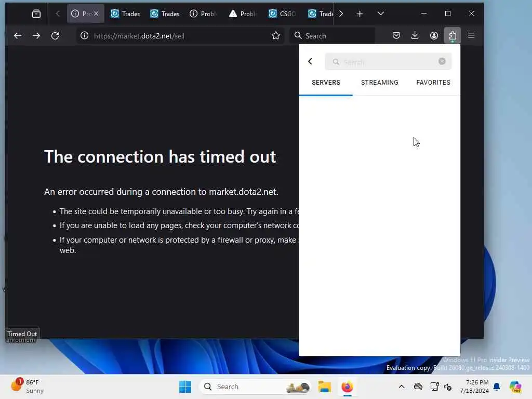Click the URL address bar

tap(180, 36)
